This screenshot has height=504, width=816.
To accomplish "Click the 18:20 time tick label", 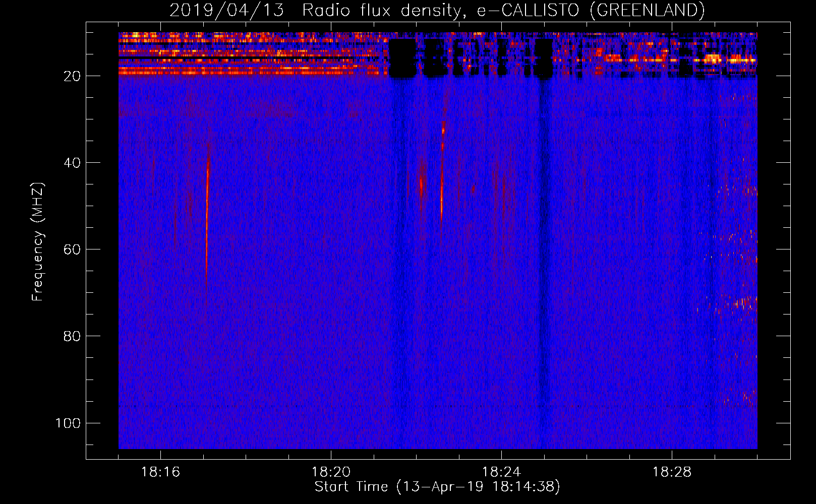I will (331, 472).
